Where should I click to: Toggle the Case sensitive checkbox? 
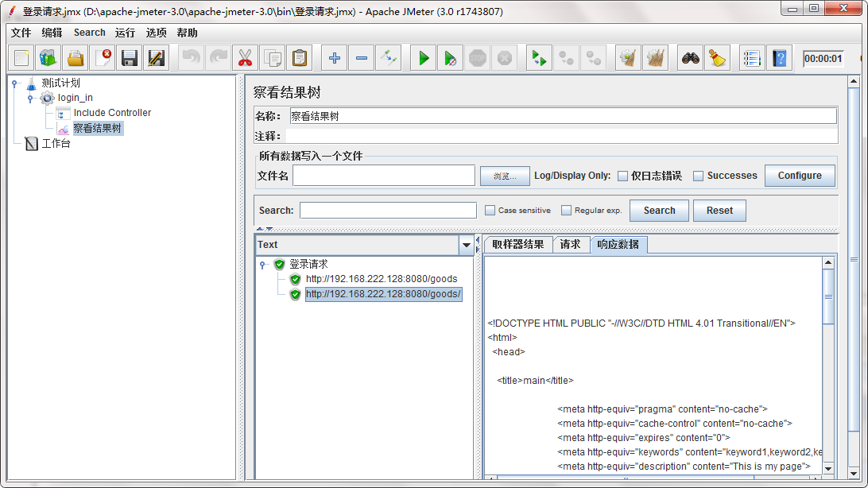click(490, 211)
